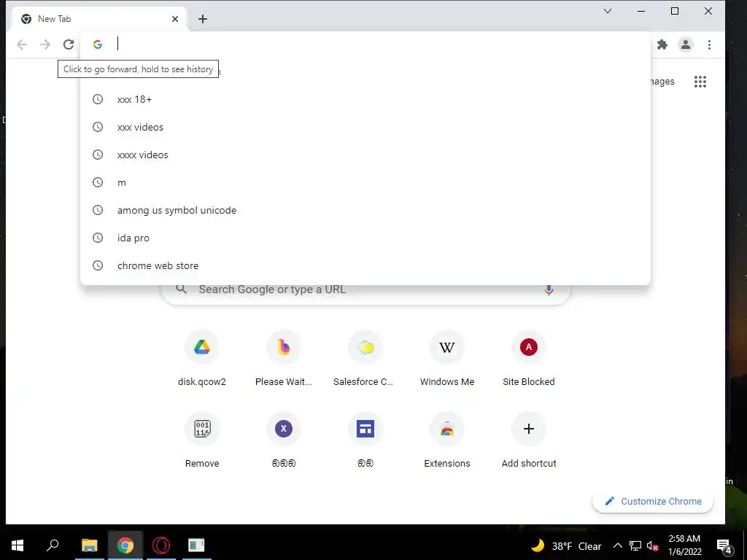Select the New Tab tab

[98, 19]
